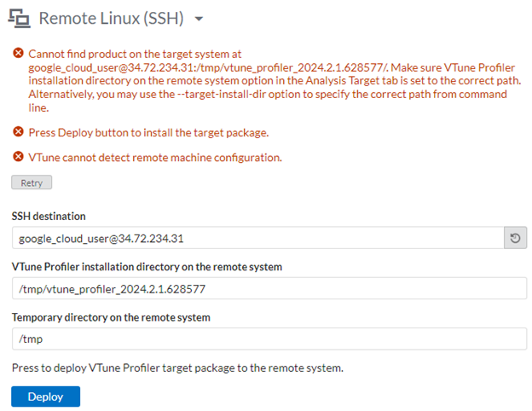This screenshot has width=532, height=411.
Task: Click error icon beside 'VTune cannot detect' message
Action: point(18,157)
